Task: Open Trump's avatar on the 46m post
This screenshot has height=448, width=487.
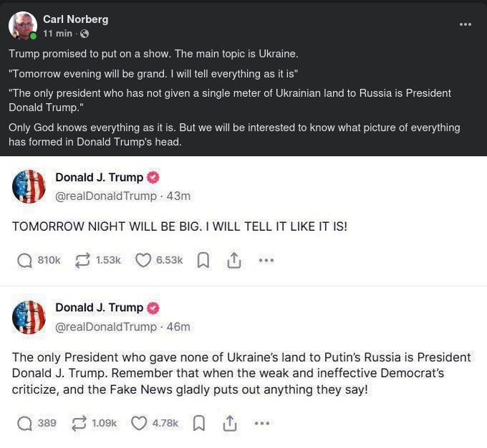Action: click(x=29, y=317)
